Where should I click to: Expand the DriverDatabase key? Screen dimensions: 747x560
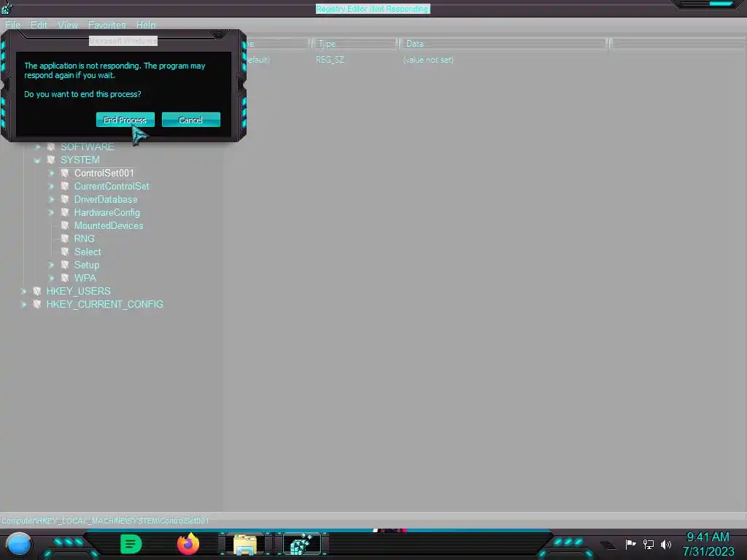click(x=51, y=200)
